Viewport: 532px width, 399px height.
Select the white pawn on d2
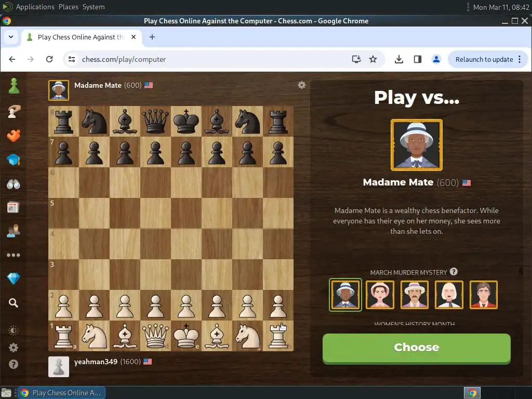coord(155,305)
